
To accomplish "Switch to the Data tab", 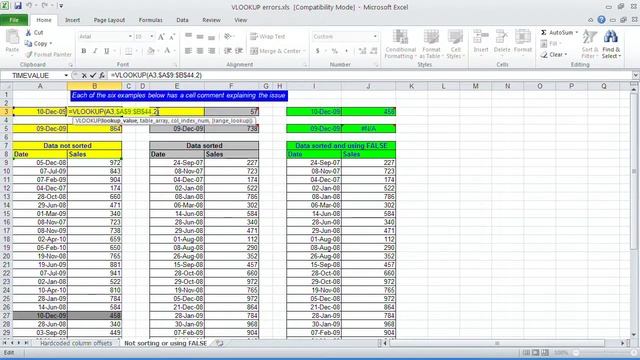I will (x=182, y=20).
